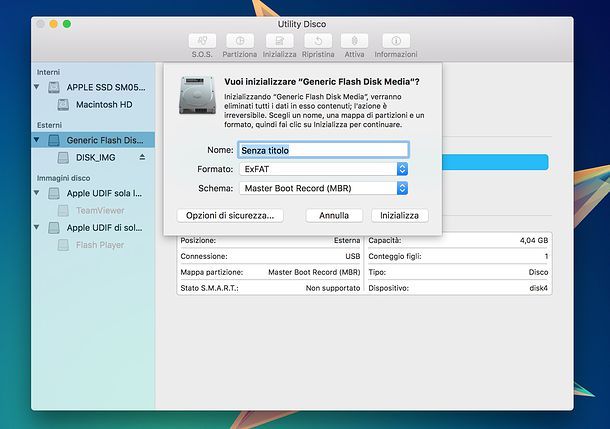Screen dimensions: 610x429
Task: Click the Utility Disco window title
Action: (301, 24)
